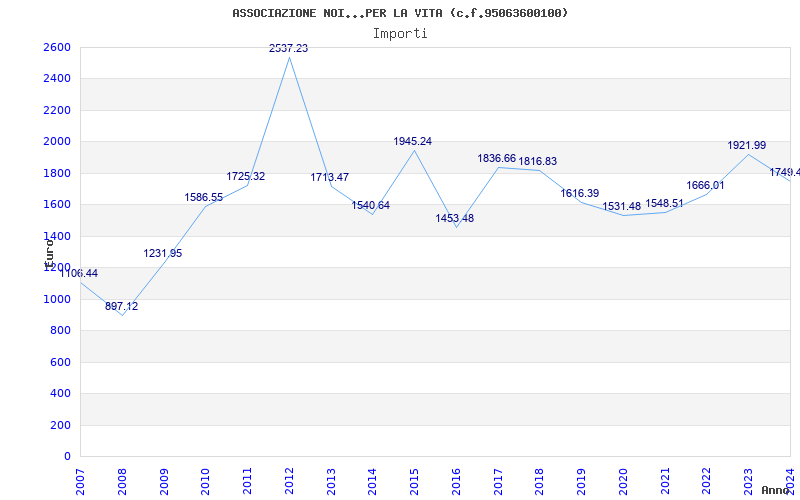800x500 pixels.
Task: Click the 1836.66 value label
Action: point(496,158)
